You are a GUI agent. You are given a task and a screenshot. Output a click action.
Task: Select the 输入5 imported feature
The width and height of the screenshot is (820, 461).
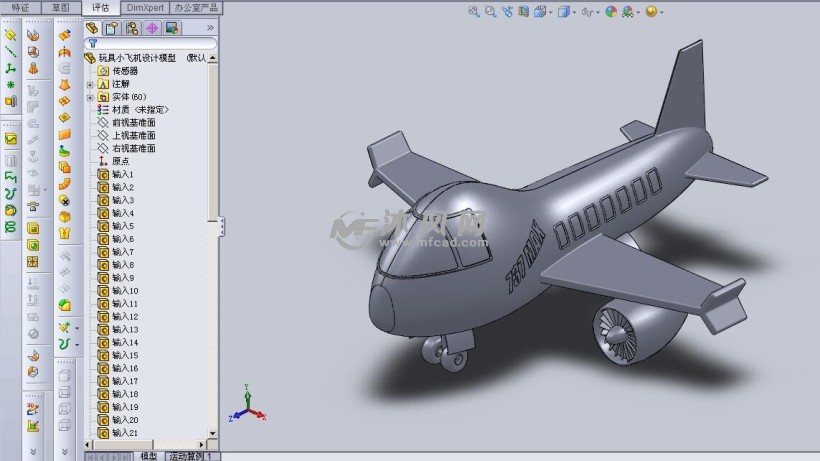[123, 226]
